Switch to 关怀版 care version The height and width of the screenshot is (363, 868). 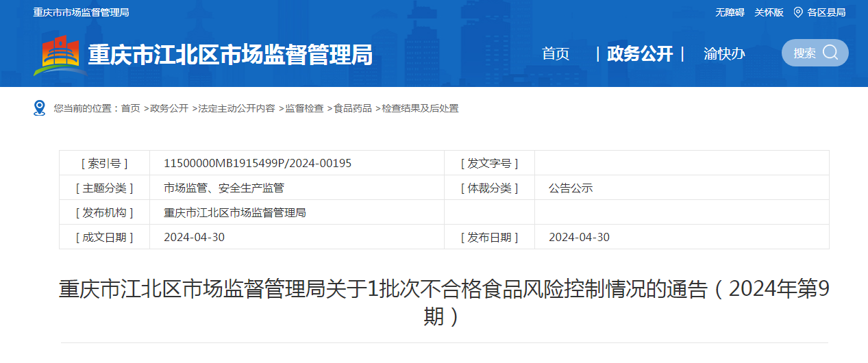769,12
